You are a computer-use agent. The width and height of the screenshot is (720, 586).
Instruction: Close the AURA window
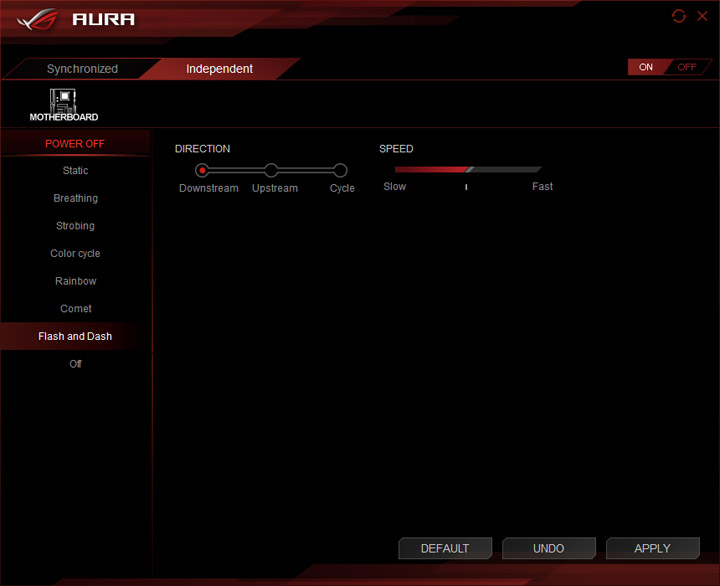pos(702,16)
